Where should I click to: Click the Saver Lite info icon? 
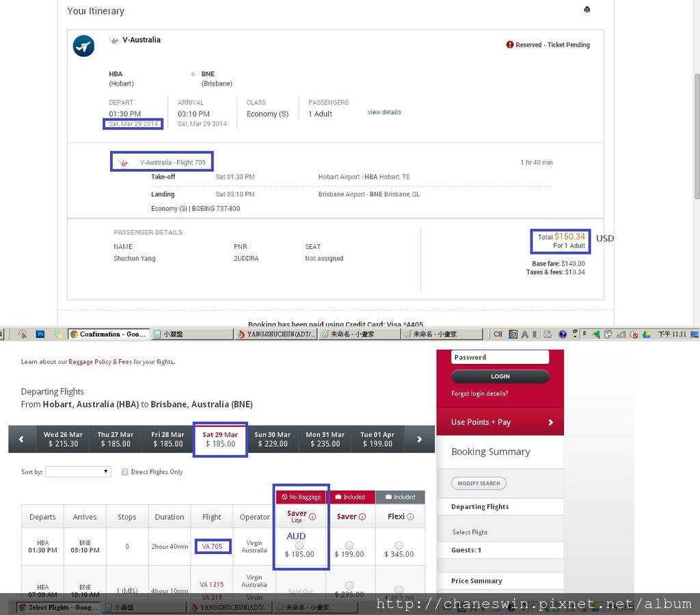click(312, 516)
